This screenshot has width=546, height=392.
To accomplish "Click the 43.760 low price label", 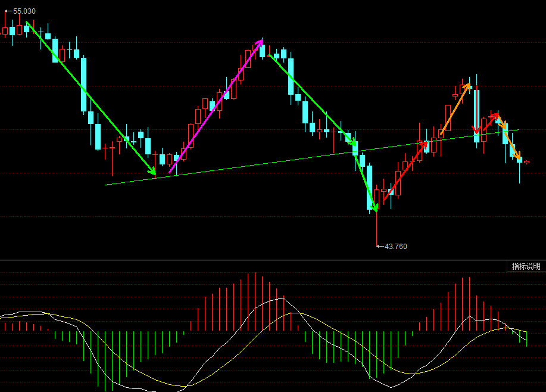I will (396, 246).
